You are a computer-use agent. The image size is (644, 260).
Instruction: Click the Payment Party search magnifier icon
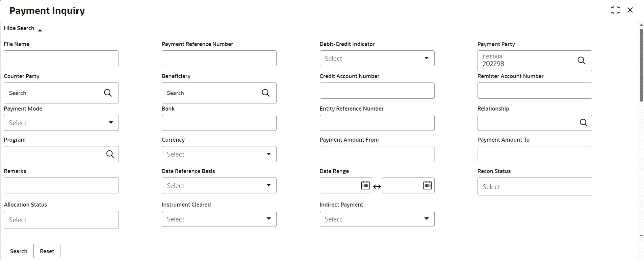click(581, 61)
